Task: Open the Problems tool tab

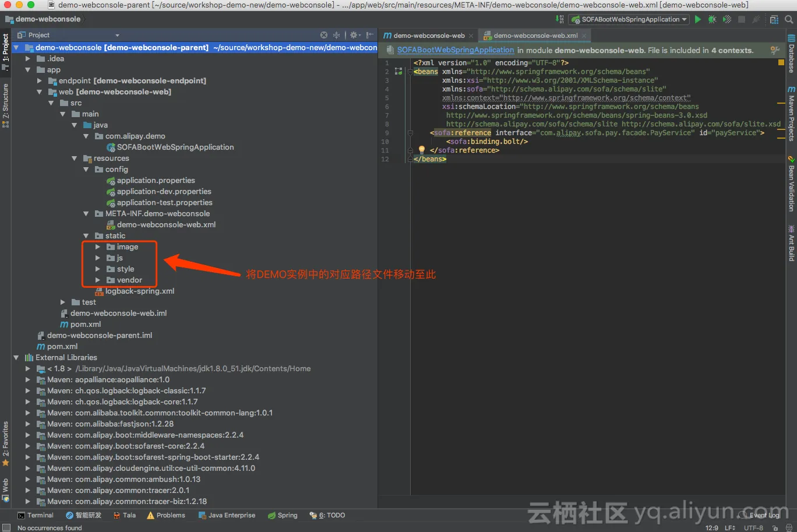Action: coord(166,515)
